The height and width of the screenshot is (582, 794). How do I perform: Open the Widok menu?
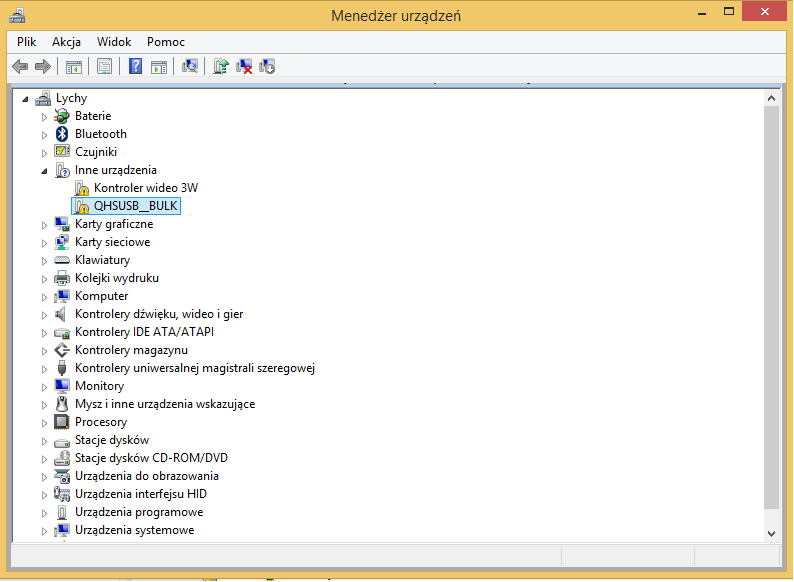tap(114, 42)
